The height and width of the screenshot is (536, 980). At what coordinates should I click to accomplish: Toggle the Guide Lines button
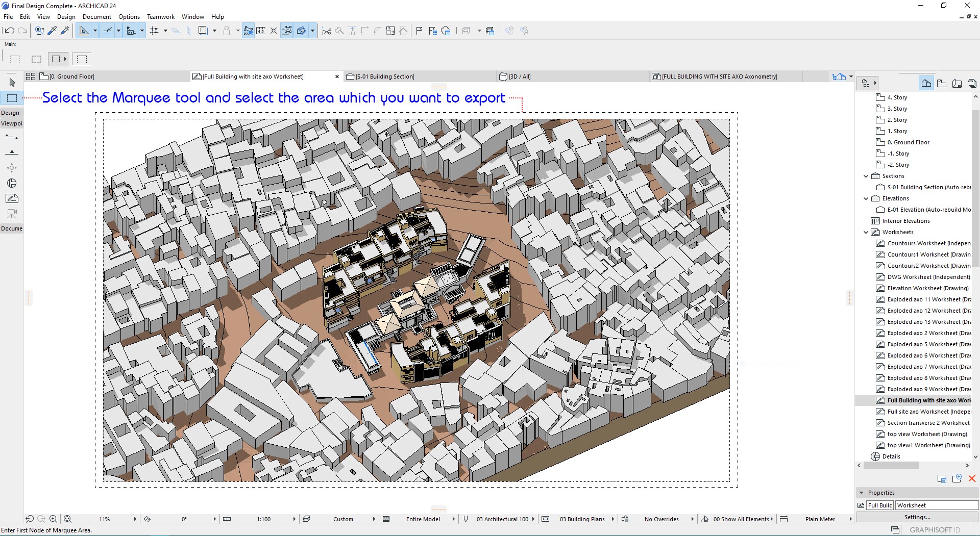[85, 31]
